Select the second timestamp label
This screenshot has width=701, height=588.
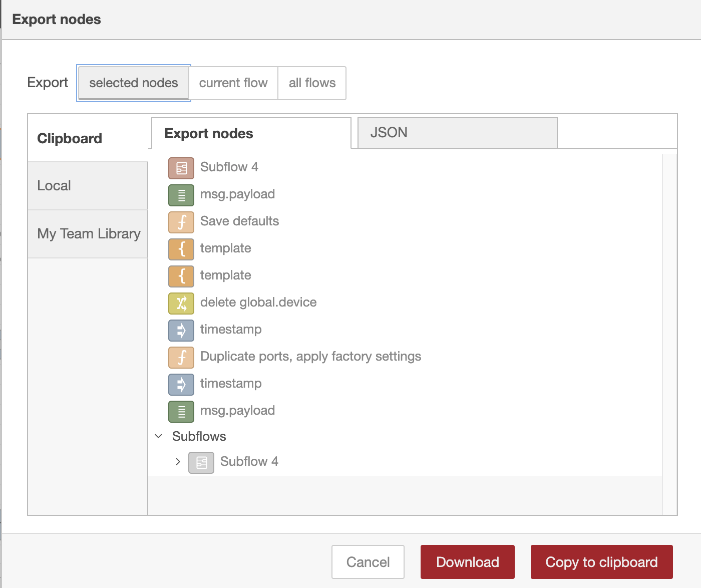pos(231,384)
